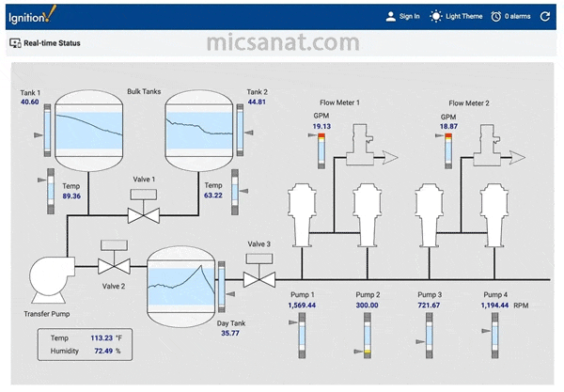Screen dimensions: 564x392
Task: Click the Sign In link
Action: click(x=409, y=17)
